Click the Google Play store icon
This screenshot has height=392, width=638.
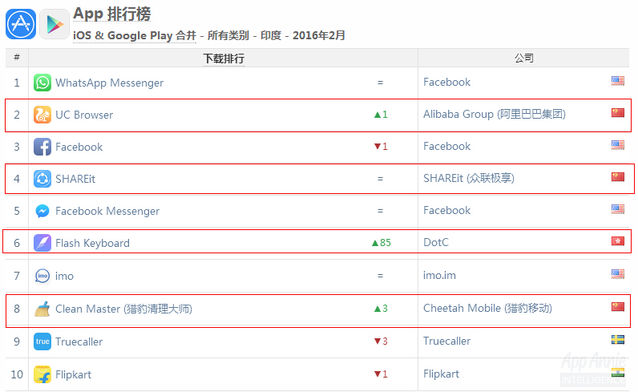tap(55, 24)
